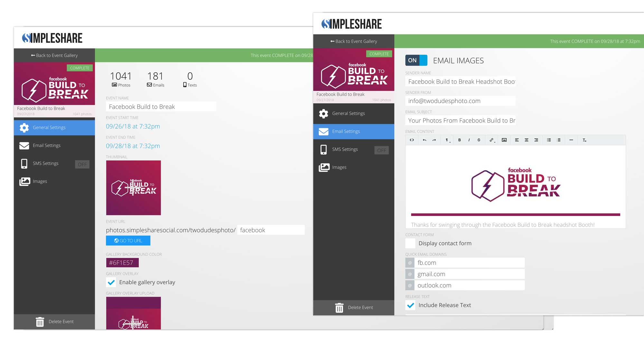Click the COMPLETE badge on front event card

pos(379,54)
